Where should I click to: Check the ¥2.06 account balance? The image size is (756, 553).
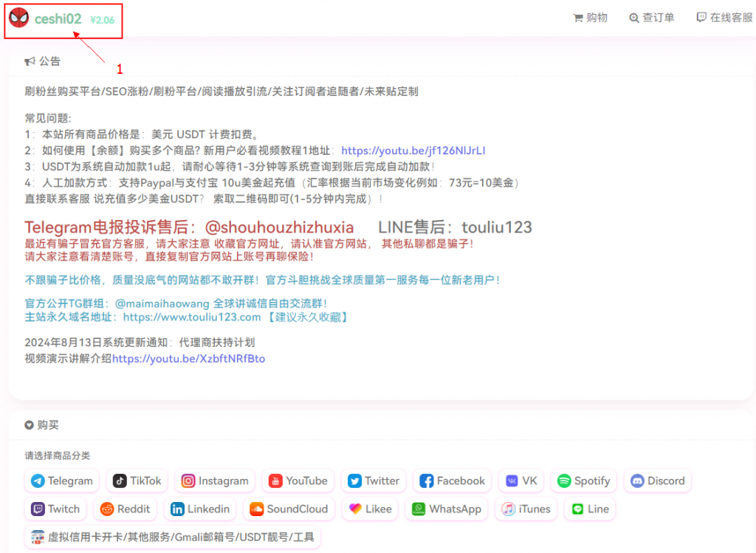tap(102, 20)
